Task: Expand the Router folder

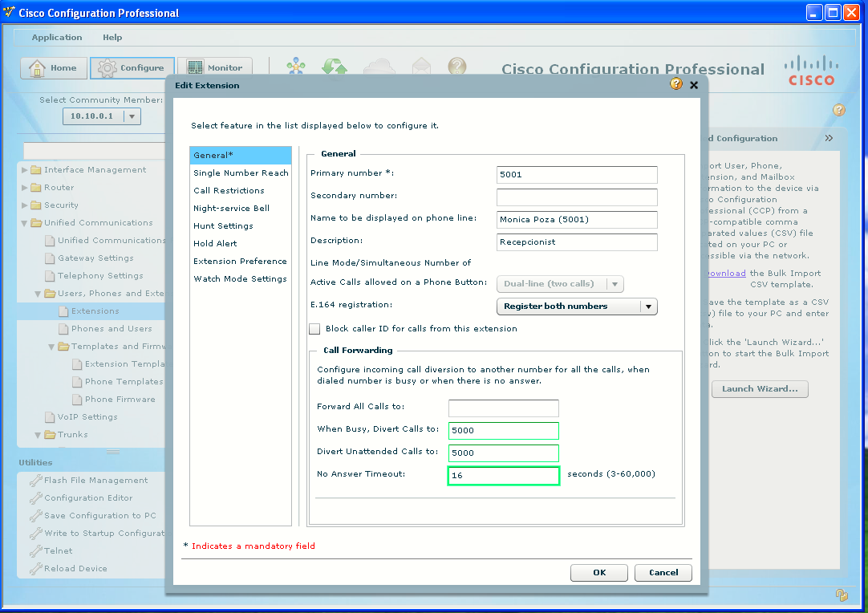Action: pos(24,188)
